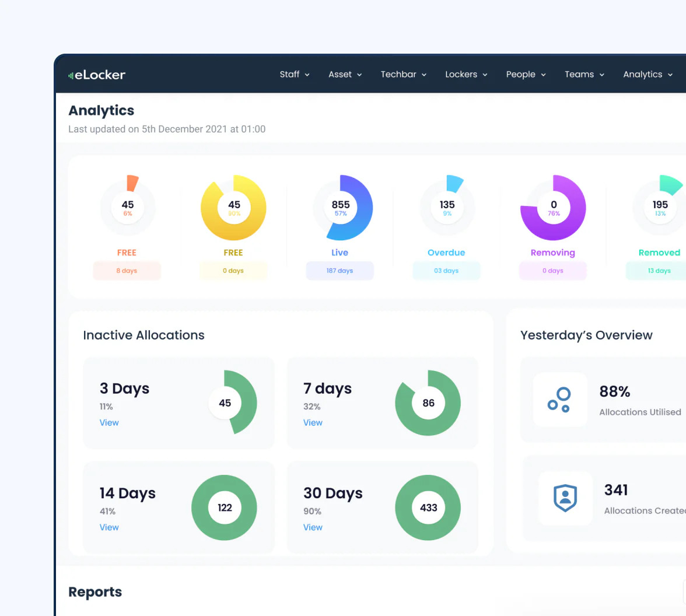Click the Inactive Allocations heading
This screenshot has height=616, width=686.
tap(143, 335)
